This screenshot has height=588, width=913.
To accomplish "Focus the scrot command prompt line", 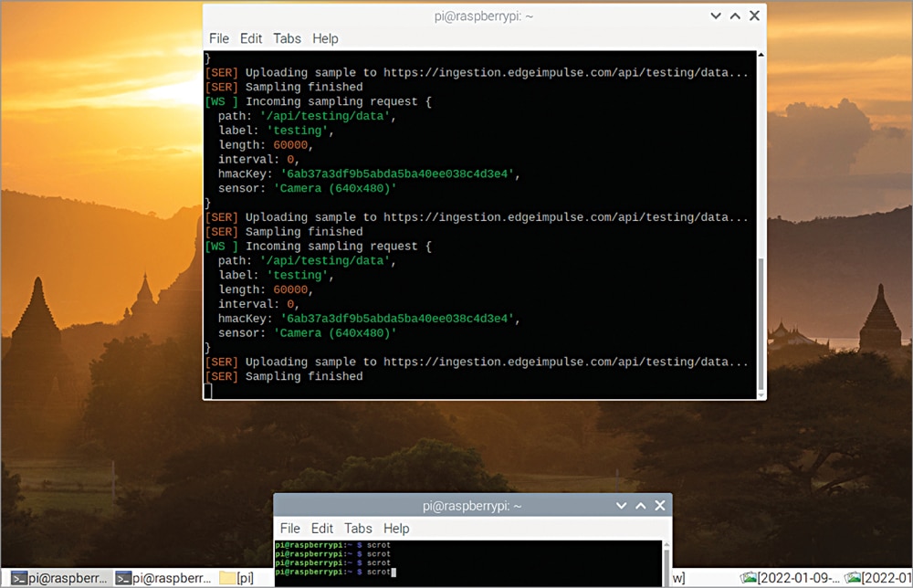I will coord(456,572).
